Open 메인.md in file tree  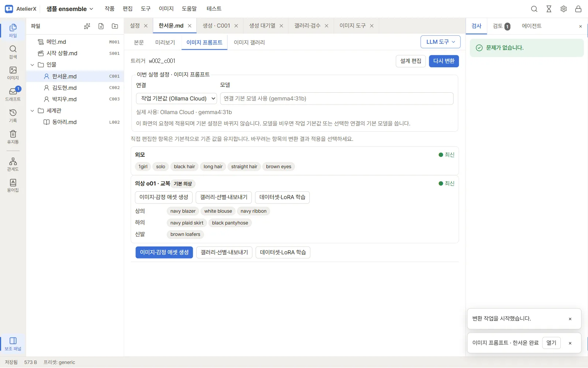[x=75, y=42]
